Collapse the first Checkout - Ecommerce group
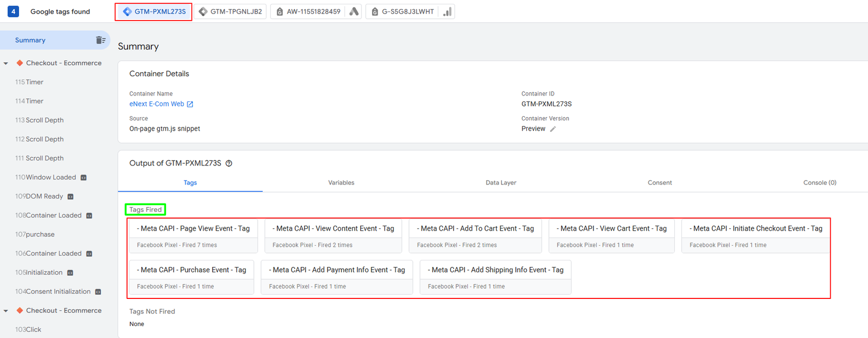868x338 pixels. (x=6, y=63)
